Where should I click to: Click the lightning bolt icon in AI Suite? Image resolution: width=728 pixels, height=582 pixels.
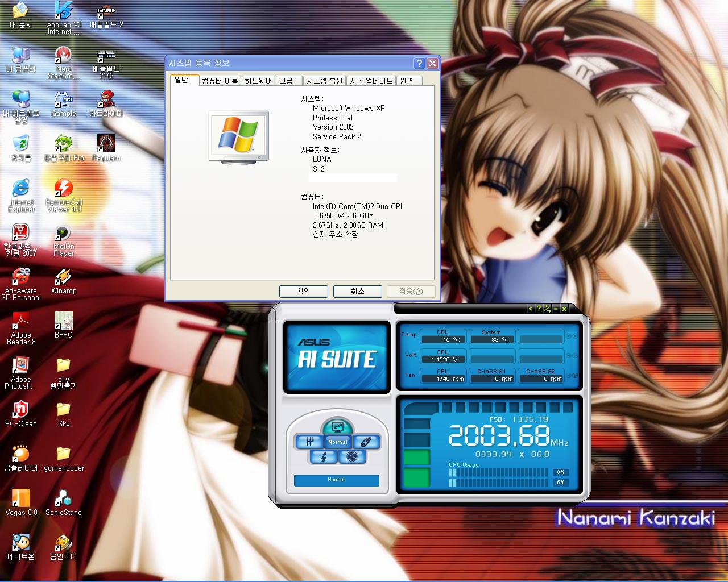click(324, 456)
